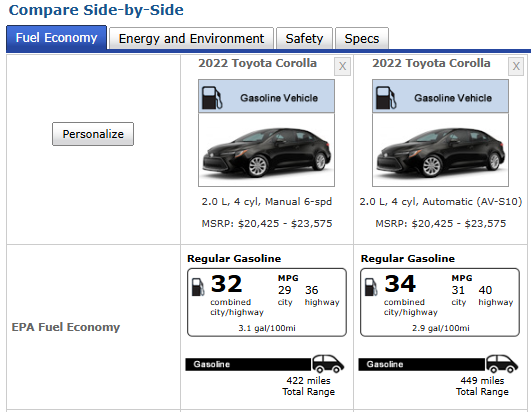
Task: Click the 31 city MPG value
Action: point(458,290)
